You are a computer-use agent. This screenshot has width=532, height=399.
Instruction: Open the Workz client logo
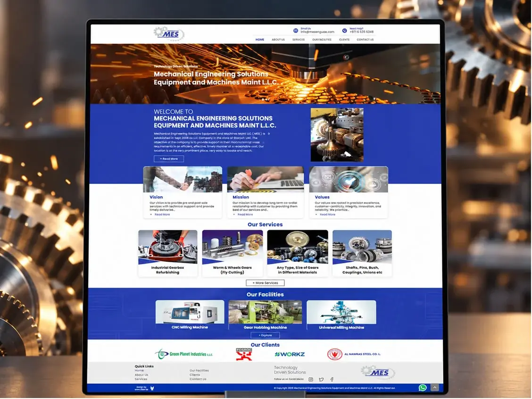coord(290,354)
